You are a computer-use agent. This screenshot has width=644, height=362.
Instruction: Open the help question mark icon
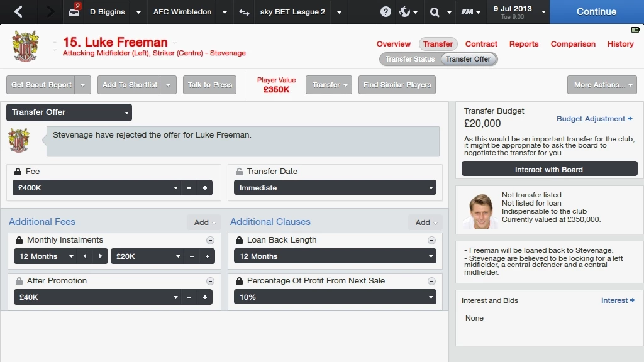point(386,12)
